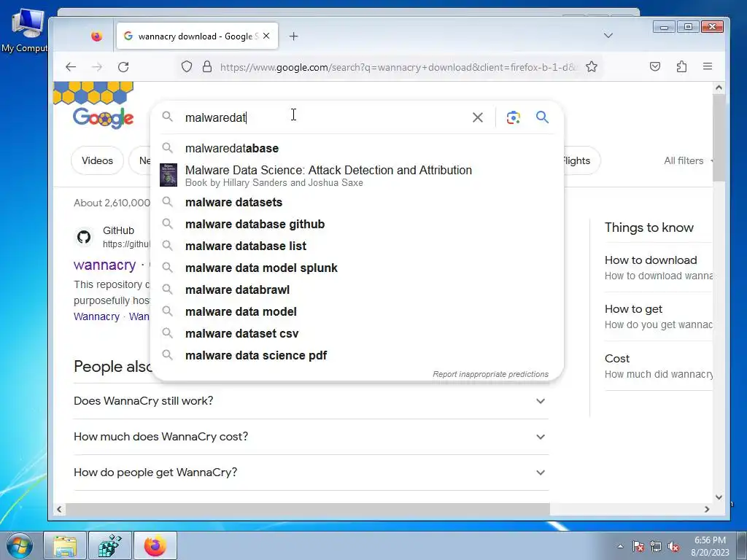Viewport: 747px width, 560px height.
Task: Open the Pocket save icon
Action: pos(655,66)
